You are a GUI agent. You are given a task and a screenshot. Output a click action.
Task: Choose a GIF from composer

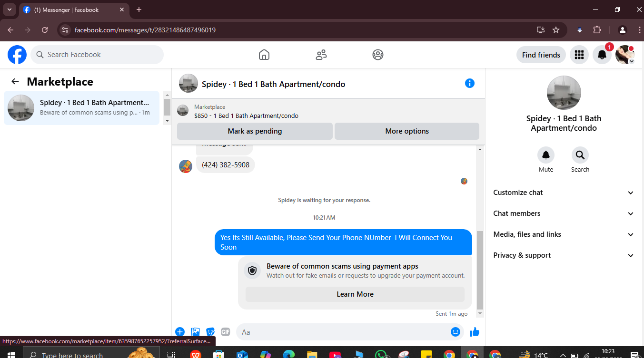(226, 332)
